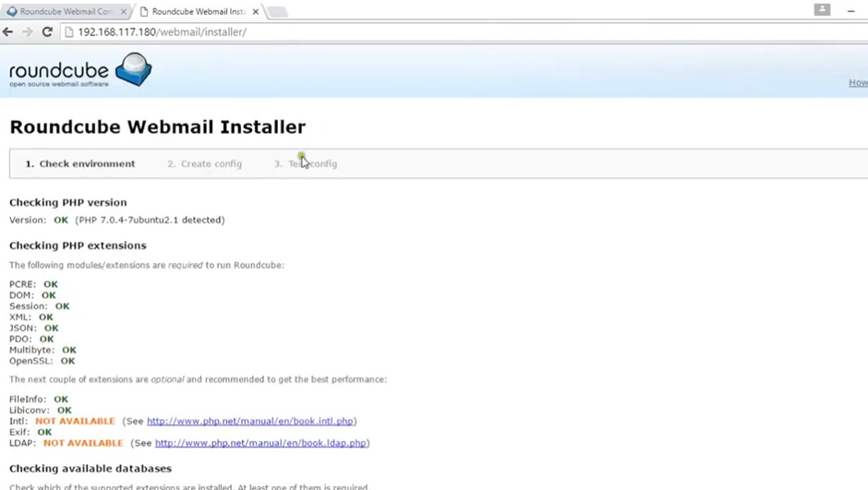868x490 pixels.
Task: Select step 2 Create config
Action: pos(205,163)
